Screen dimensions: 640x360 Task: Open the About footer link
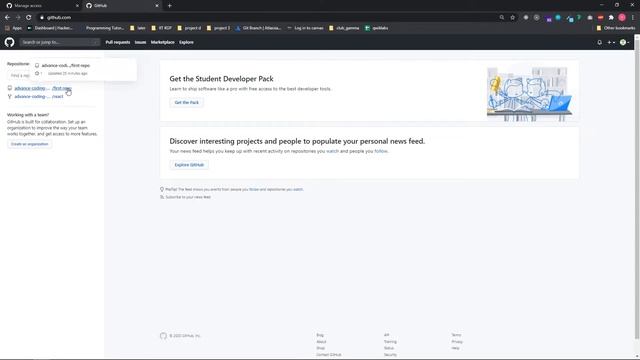point(321,342)
